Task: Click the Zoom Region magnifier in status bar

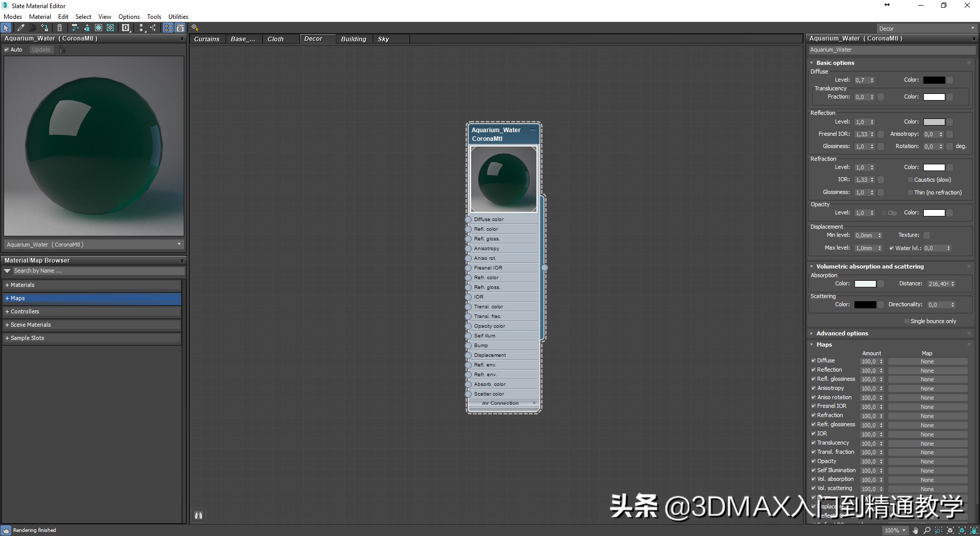Action: [938, 531]
